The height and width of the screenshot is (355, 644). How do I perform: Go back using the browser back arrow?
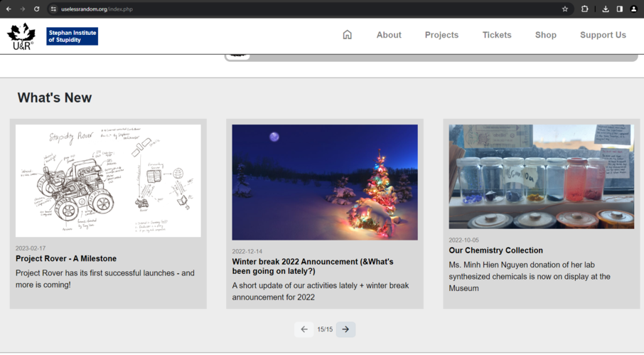tap(9, 9)
